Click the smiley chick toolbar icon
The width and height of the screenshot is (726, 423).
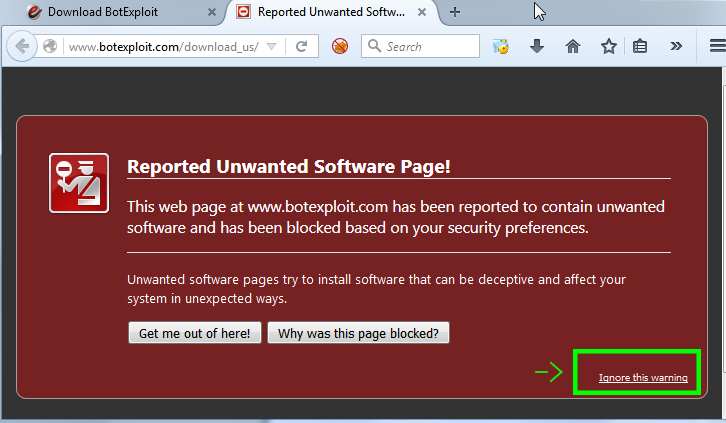[x=501, y=46]
